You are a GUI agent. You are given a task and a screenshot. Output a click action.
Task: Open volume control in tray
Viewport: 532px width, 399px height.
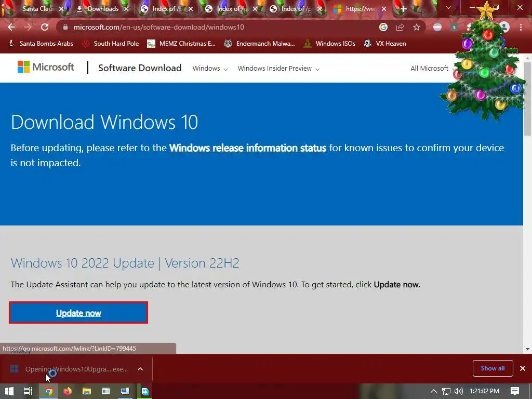coord(459,391)
